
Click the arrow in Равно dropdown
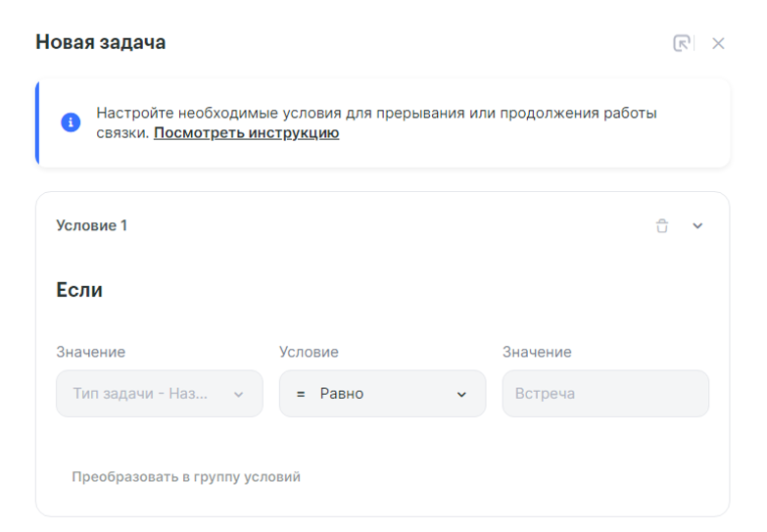[461, 395]
